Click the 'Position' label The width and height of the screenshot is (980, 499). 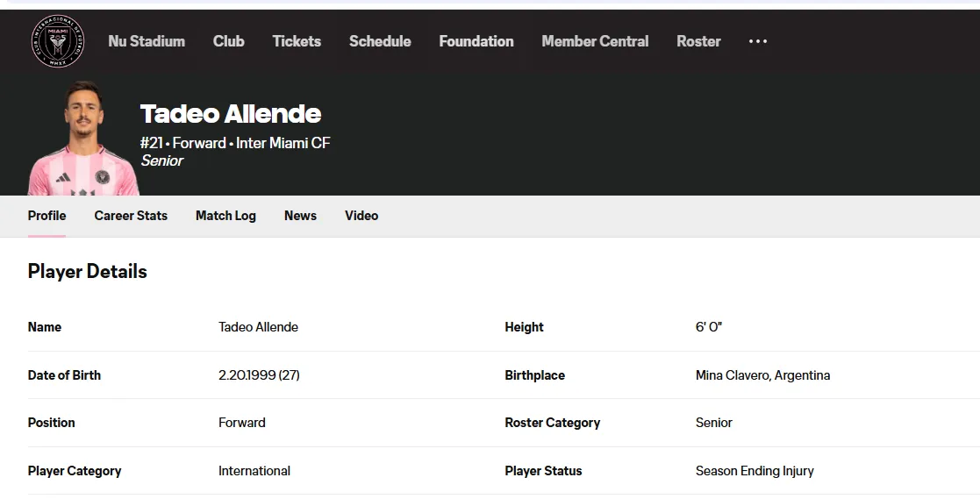point(51,423)
